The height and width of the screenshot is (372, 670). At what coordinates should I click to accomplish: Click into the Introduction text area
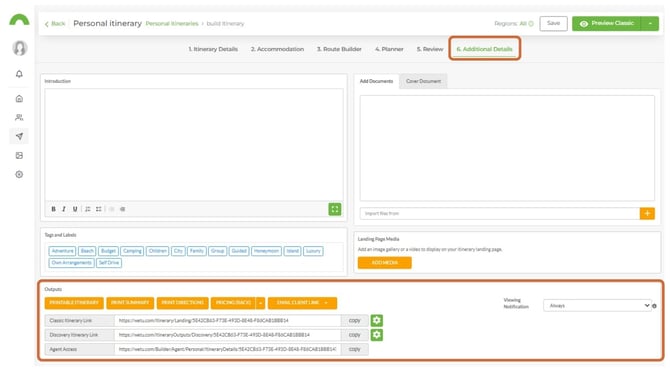pos(194,144)
